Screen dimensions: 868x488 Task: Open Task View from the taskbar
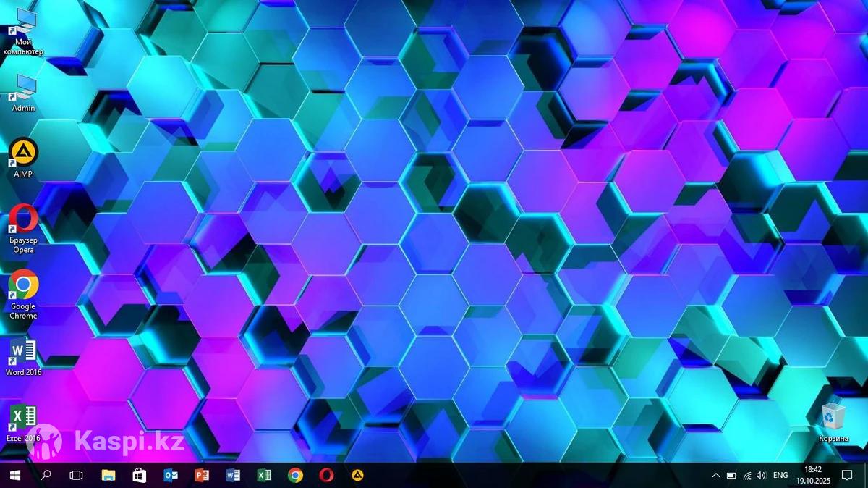(76, 475)
